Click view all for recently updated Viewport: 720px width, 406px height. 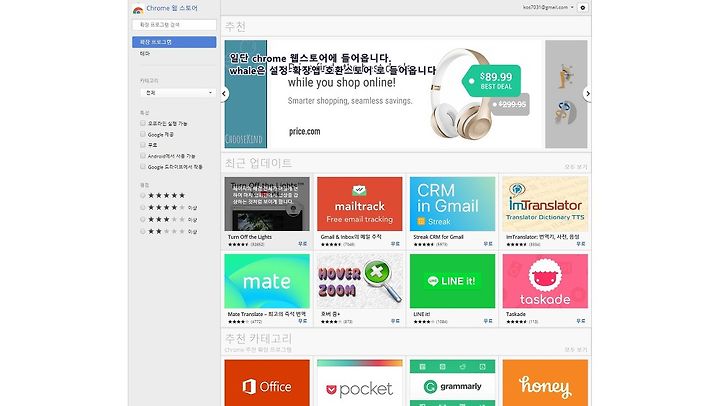tap(576, 167)
